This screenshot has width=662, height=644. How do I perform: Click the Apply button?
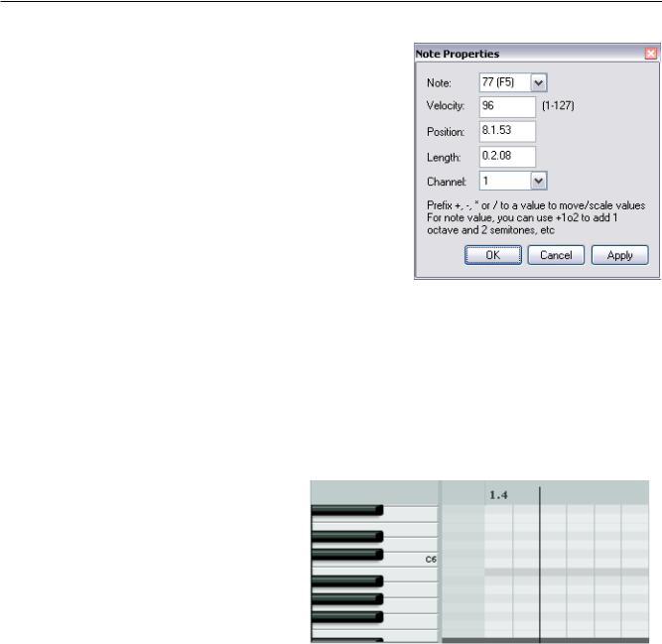pyautogui.click(x=619, y=255)
